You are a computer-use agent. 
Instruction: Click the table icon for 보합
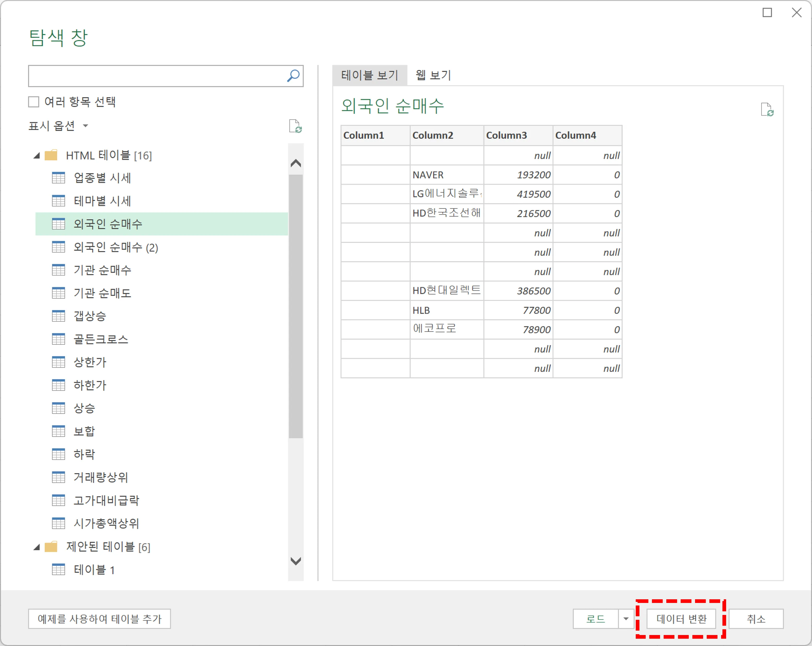[58, 431]
